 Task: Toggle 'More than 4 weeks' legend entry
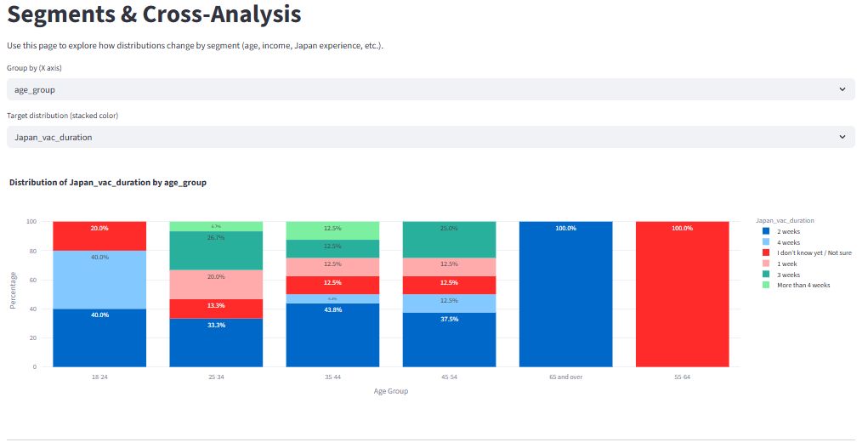pyautogui.click(x=803, y=285)
